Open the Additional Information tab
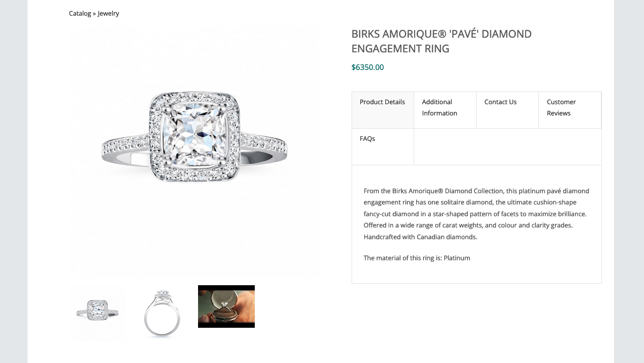 click(445, 110)
